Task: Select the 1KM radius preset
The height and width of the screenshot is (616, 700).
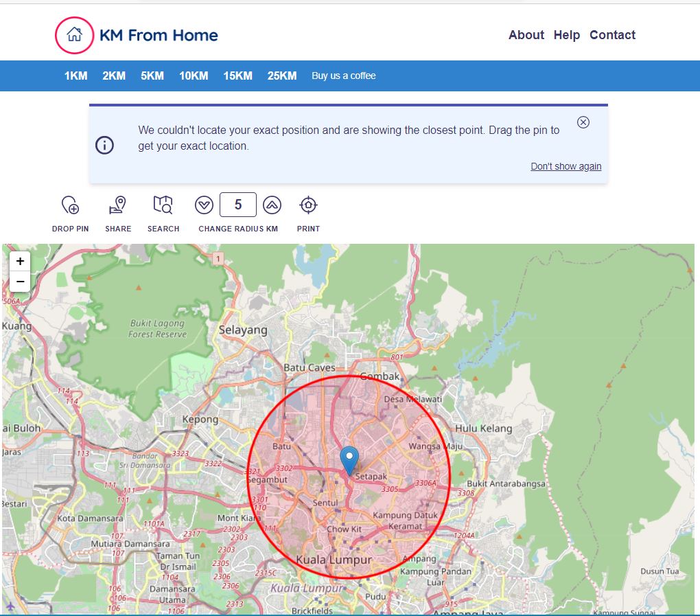Action: [x=76, y=76]
